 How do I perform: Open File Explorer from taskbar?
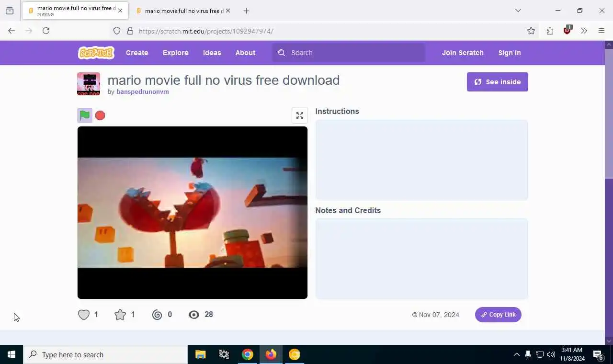click(201, 354)
